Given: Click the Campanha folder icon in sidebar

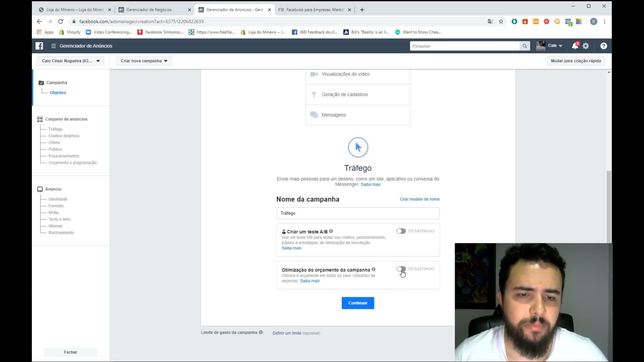Looking at the screenshot, I should coord(41,83).
